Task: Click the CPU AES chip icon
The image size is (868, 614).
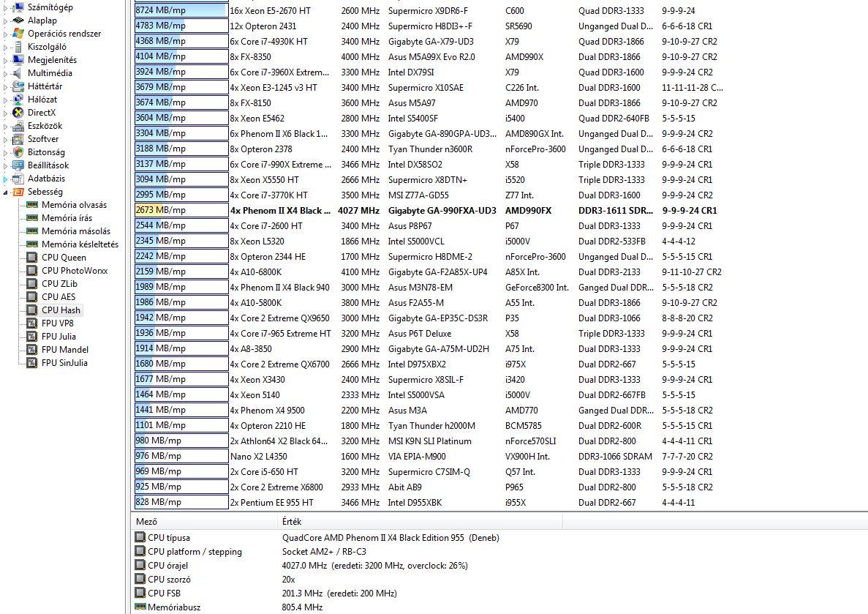Action: [x=32, y=297]
